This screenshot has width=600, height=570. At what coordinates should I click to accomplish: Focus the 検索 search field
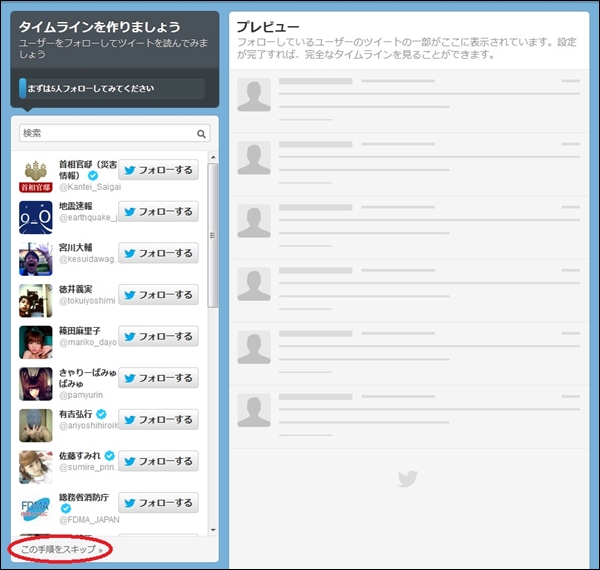tap(114, 133)
